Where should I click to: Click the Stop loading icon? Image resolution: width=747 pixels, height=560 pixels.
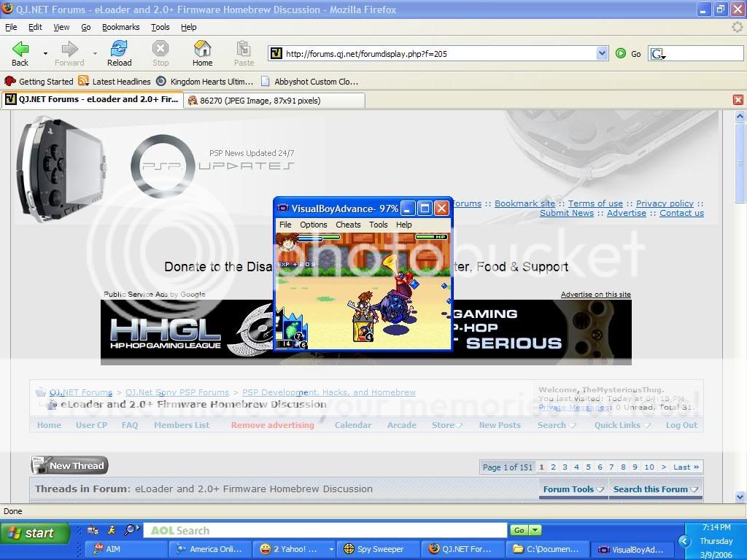click(x=160, y=50)
